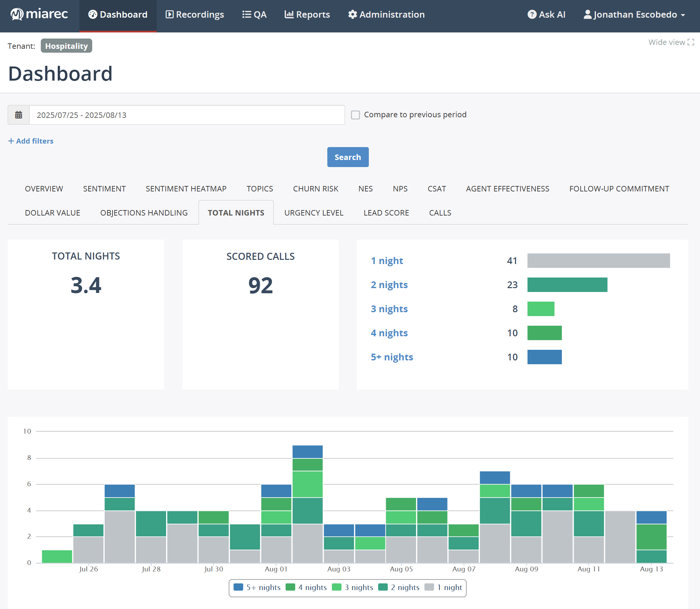Click the miarec logo icon
Viewport: 700px width, 609px height.
(x=16, y=14)
